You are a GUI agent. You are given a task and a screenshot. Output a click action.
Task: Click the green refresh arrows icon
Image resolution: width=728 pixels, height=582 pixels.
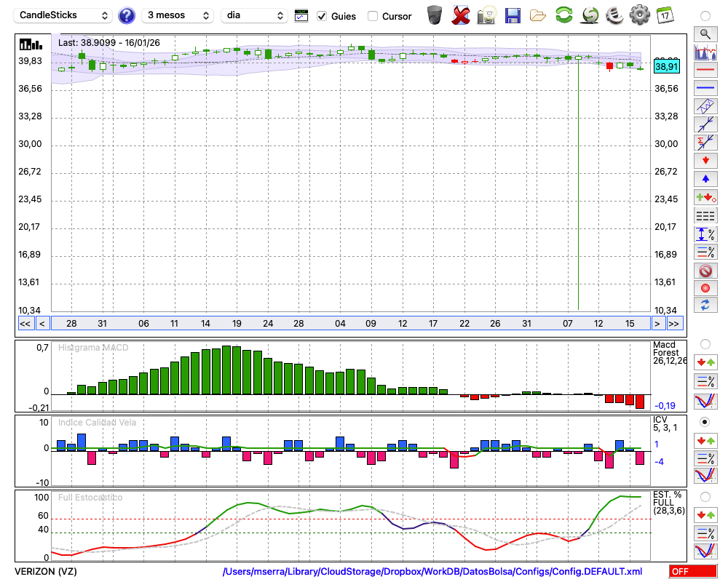click(563, 15)
